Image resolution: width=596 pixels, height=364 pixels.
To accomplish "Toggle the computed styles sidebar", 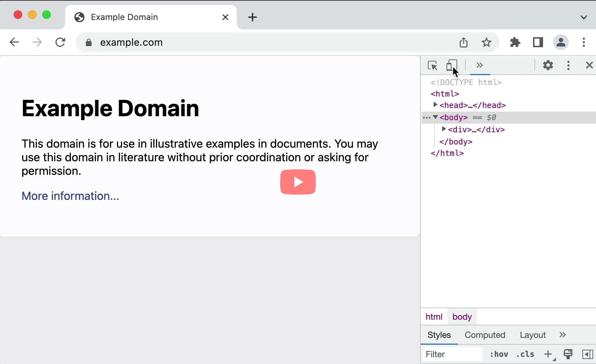I will [587, 354].
